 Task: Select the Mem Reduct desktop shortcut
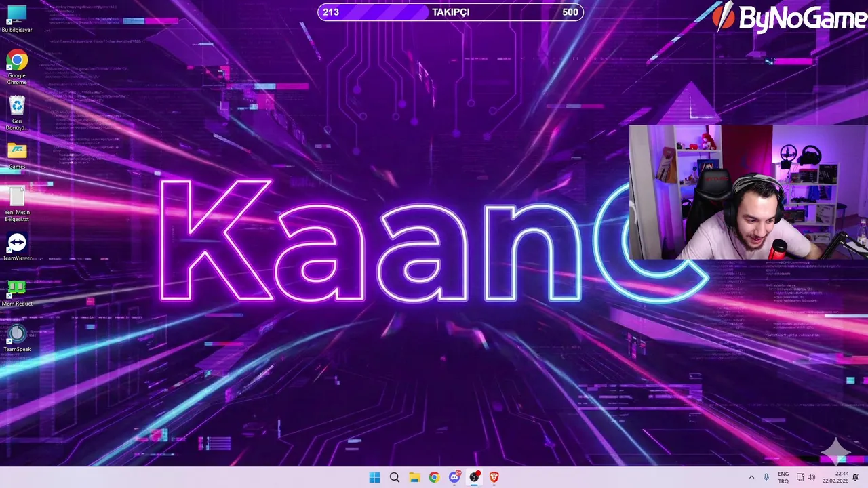(17, 292)
